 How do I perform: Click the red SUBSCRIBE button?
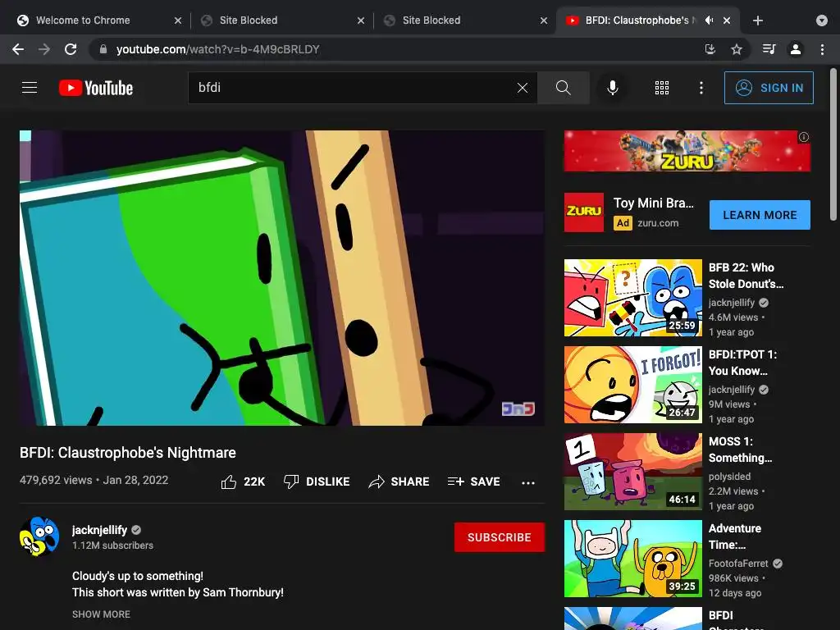pyautogui.click(x=500, y=537)
